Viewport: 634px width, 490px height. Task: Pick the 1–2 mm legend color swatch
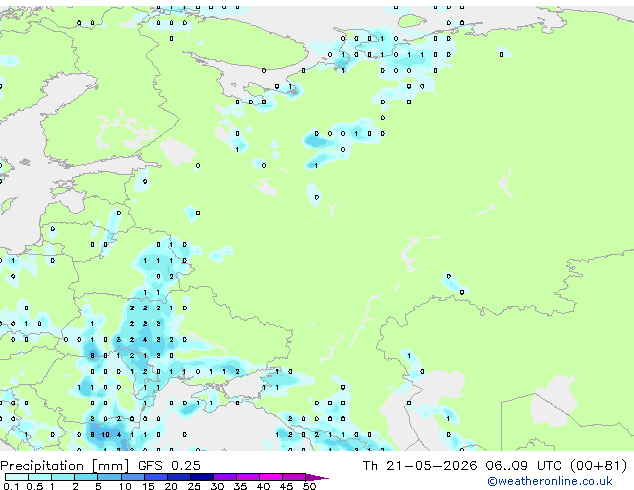(x=63, y=477)
